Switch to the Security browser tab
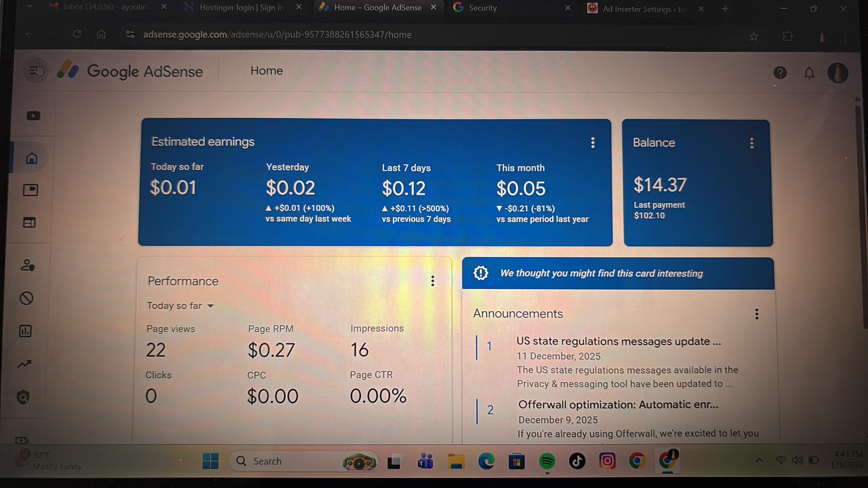 (482, 8)
